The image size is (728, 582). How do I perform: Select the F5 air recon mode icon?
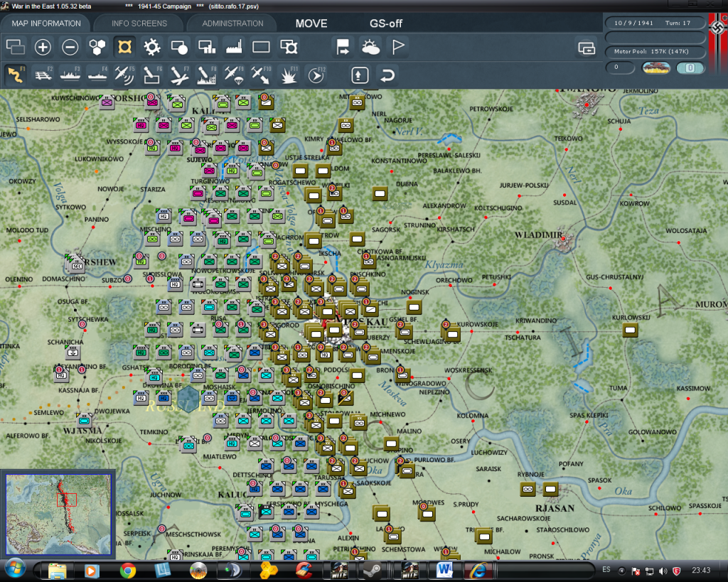click(124, 75)
